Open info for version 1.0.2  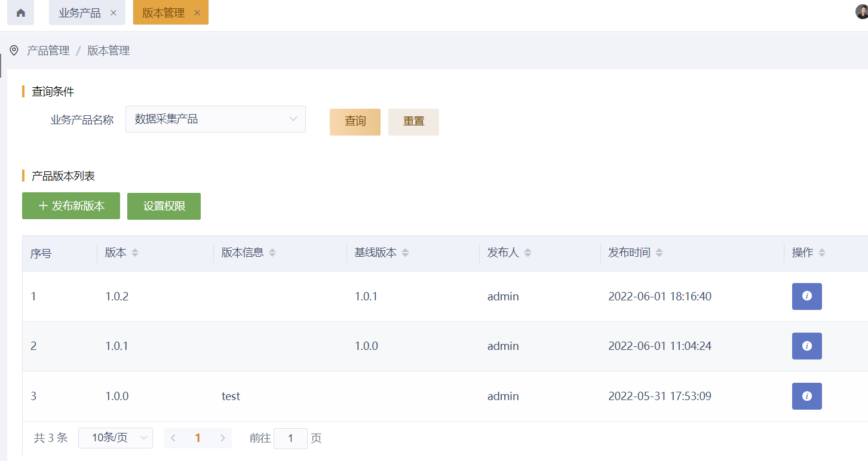pos(806,296)
